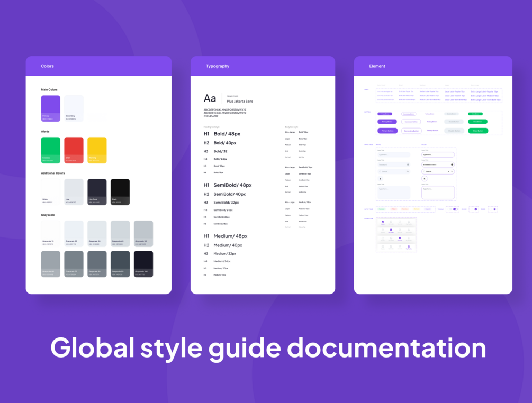The width and height of the screenshot is (532, 403).
Task: Click the Typography panel header title
Action: pyautogui.click(x=218, y=66)
